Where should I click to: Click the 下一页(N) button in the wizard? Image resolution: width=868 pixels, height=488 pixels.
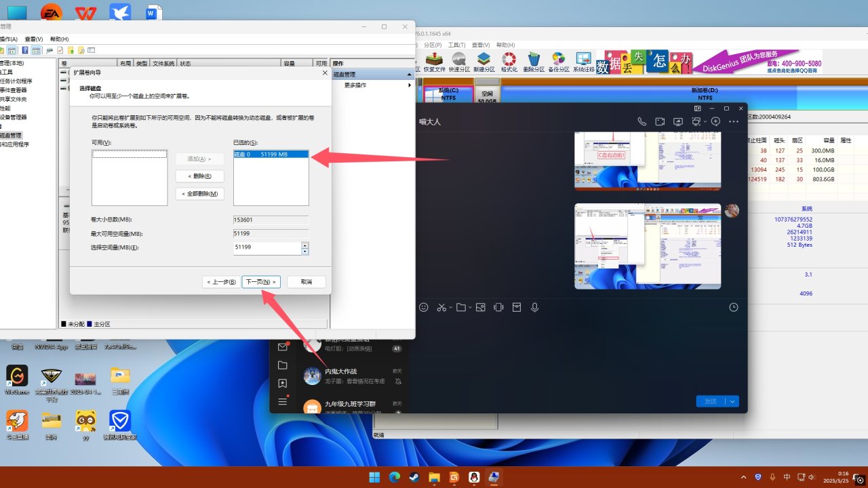tap(260, 281)
